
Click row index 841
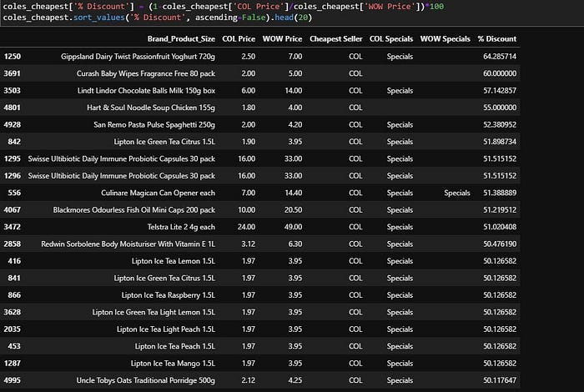(x=14, y=278)
